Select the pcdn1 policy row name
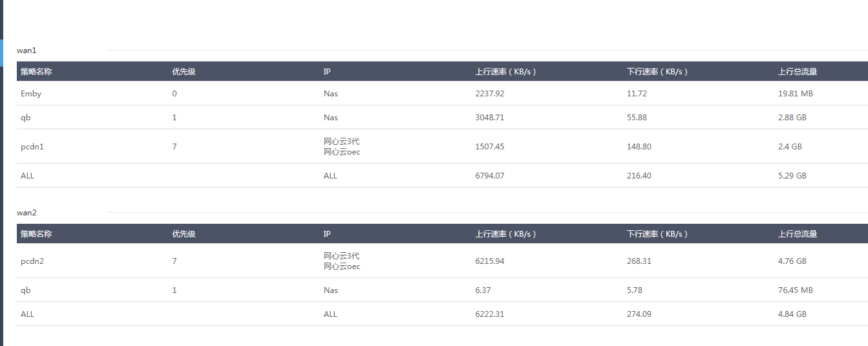This screenshot has width=868, height=346. pyautogui.click(x=32, y=147)
